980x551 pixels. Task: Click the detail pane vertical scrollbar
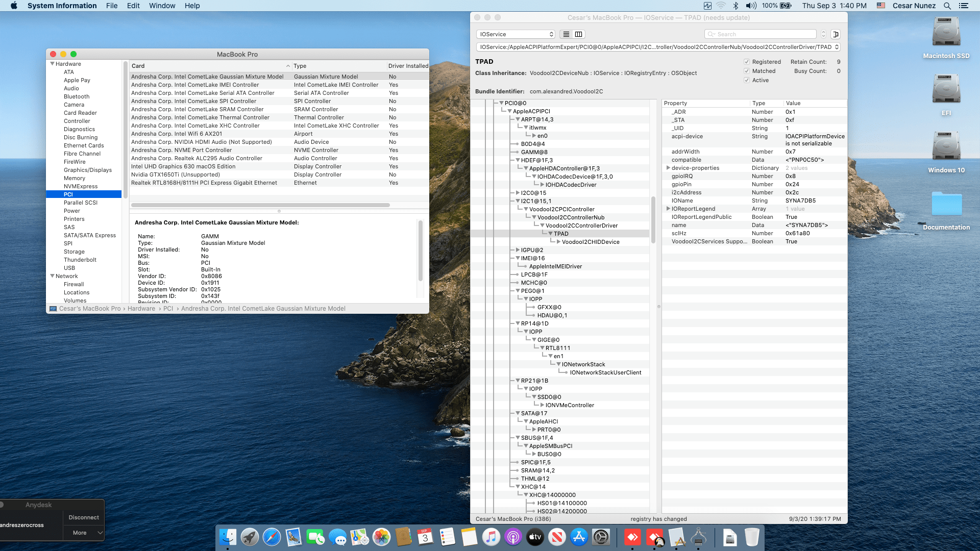pos(421,251)
